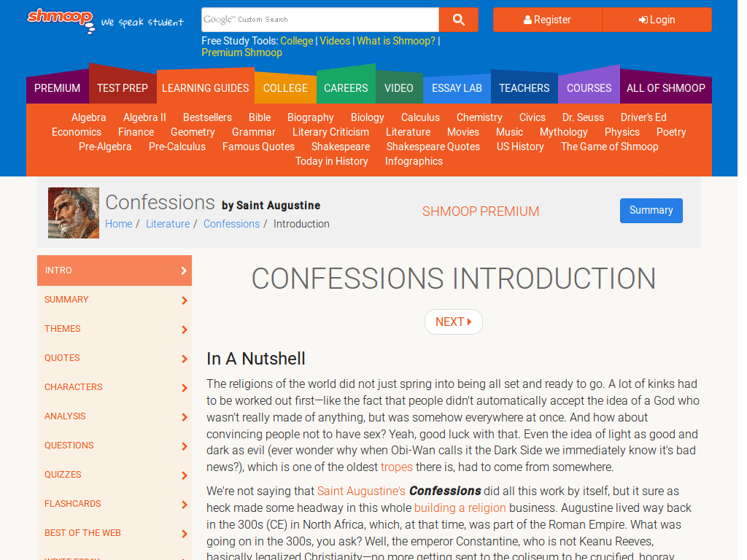747x560 pixels.
Task: Focus the Google Custom Search field
Action: click(x=320, y=20)
